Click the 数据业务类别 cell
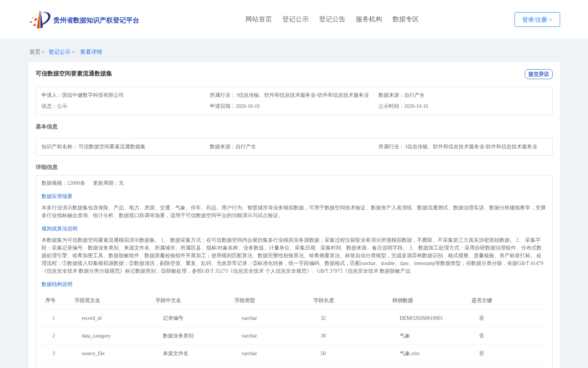Viewport: 588px width, 368px height. tap(178, 336)
